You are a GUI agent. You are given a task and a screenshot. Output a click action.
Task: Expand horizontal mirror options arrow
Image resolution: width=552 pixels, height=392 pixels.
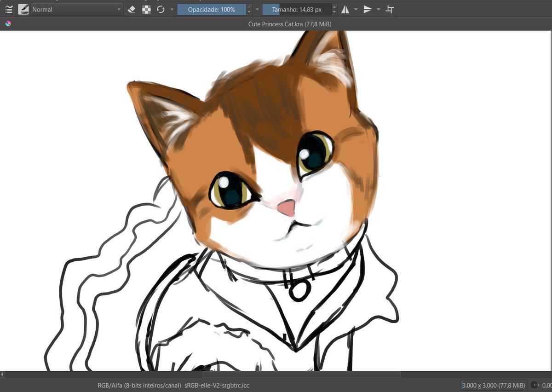pyautogui.click(x=356, y=9)
